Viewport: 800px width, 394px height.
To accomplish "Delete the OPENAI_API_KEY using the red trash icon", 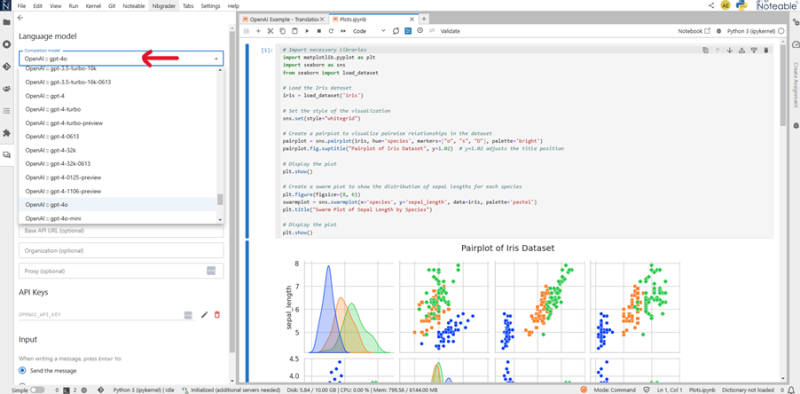I will click(217, 315).
